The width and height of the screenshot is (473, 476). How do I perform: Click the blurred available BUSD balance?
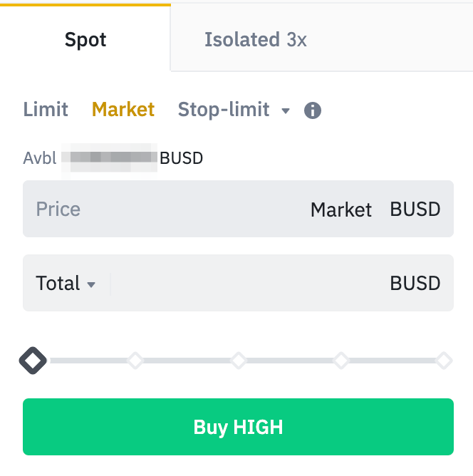(110, 157)
